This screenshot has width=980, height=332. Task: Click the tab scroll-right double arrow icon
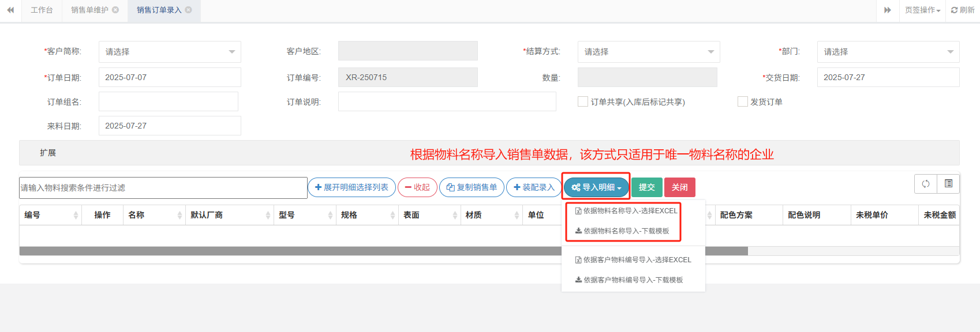tap(888, 10)
